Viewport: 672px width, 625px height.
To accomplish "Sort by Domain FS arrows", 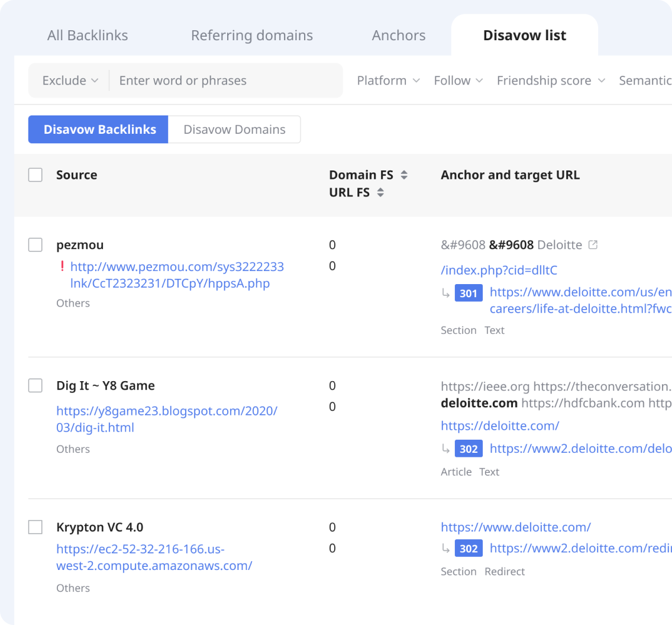I will pyautogui.click(x=404, y=175).
